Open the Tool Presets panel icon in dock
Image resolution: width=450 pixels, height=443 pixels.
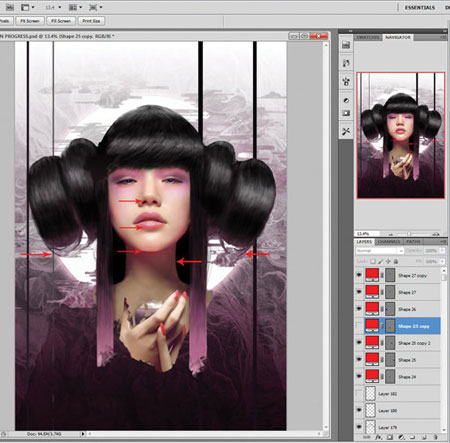click(346, 131)
